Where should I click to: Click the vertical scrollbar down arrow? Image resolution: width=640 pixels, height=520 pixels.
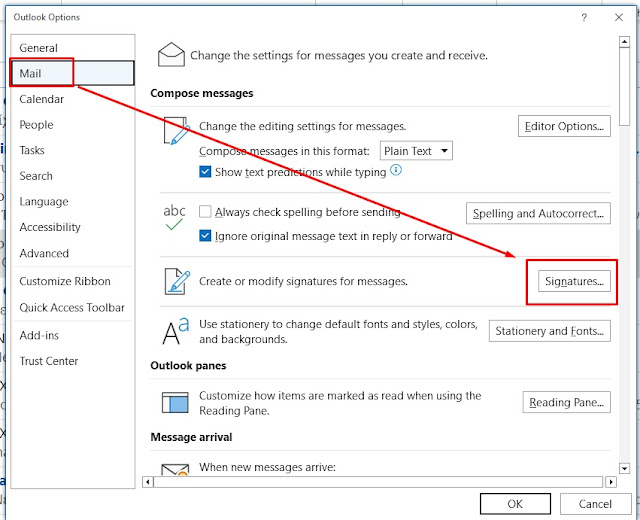pos(624,468)
